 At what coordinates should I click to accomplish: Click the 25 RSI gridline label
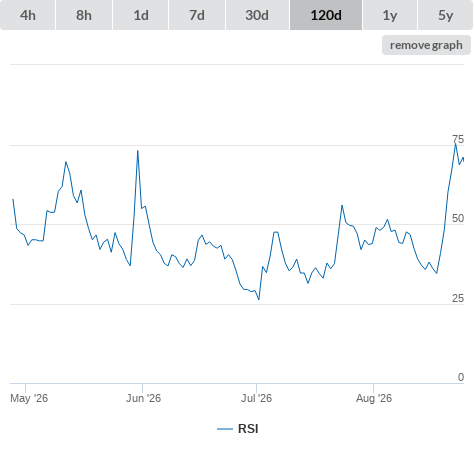click(458, 298)
